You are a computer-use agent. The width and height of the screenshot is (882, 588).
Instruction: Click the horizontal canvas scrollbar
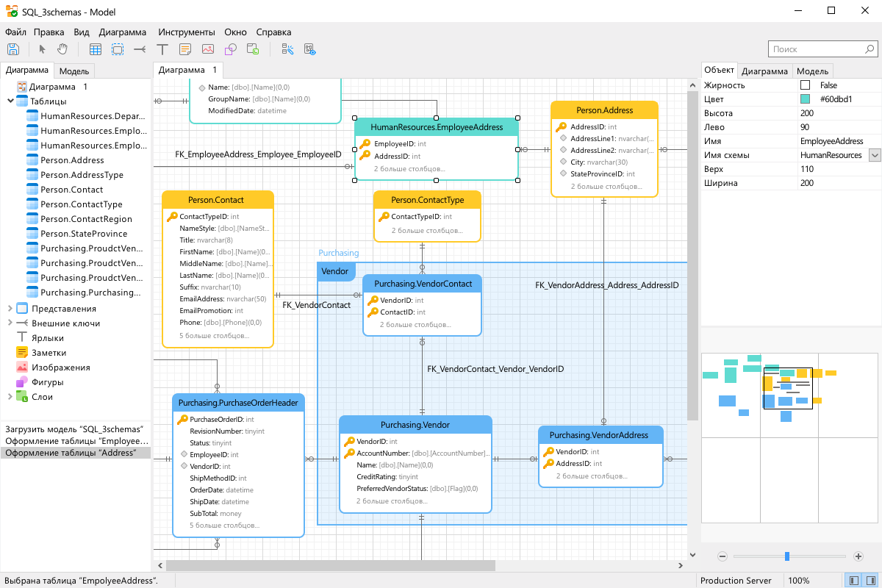pos(331,565)
